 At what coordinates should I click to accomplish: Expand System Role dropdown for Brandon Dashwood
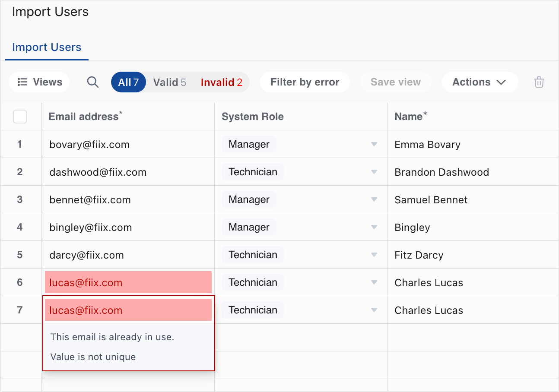click(374, 172)
